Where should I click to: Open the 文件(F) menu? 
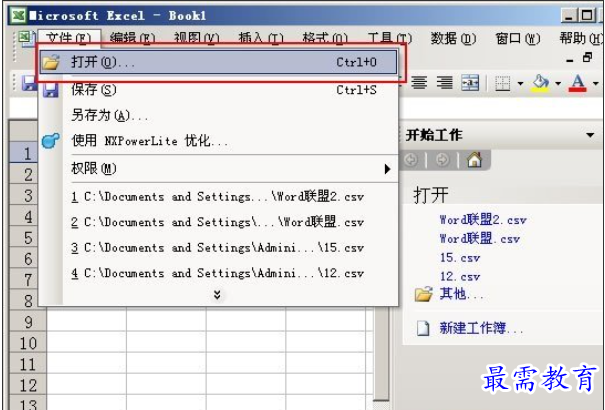(x=68, y=38)
